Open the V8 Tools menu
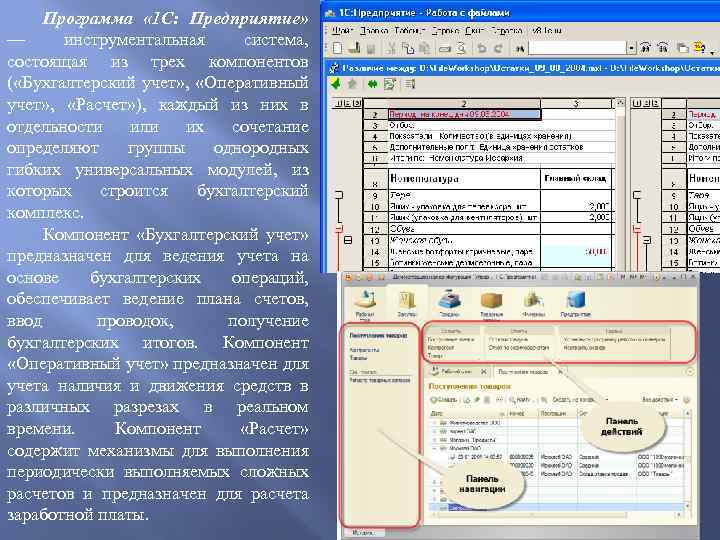720x540 pixels. pyautogui.click(x=547, y=31)
